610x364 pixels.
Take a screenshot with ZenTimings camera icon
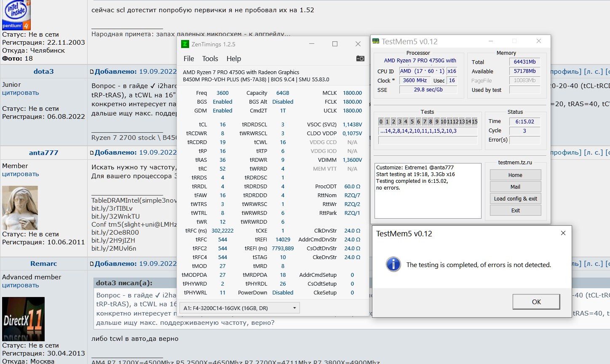(360, 59)
